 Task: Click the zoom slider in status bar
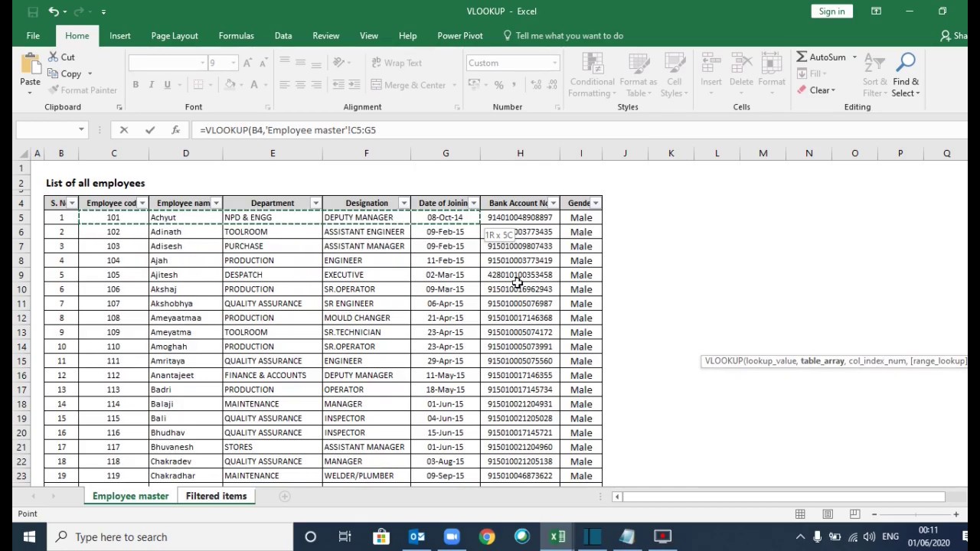(915, 514)
